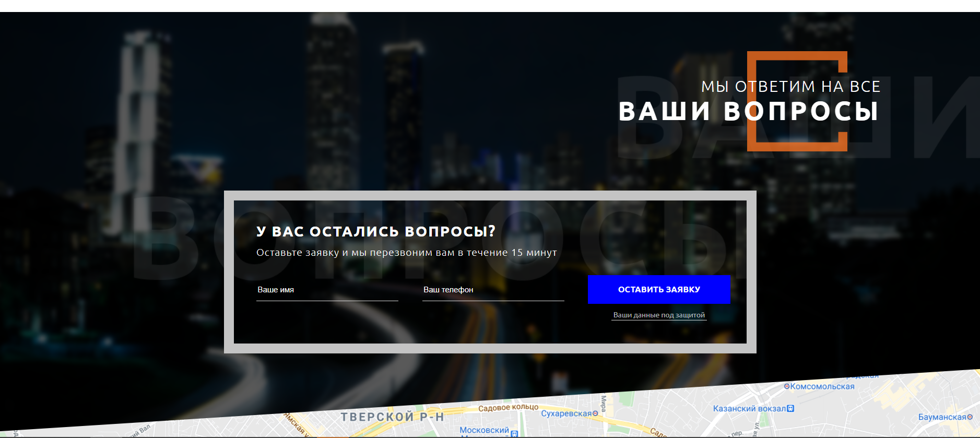Click the "Садовое кольцо" road label on map
This screenshot has width=980, height=438.
pos(508,408)
